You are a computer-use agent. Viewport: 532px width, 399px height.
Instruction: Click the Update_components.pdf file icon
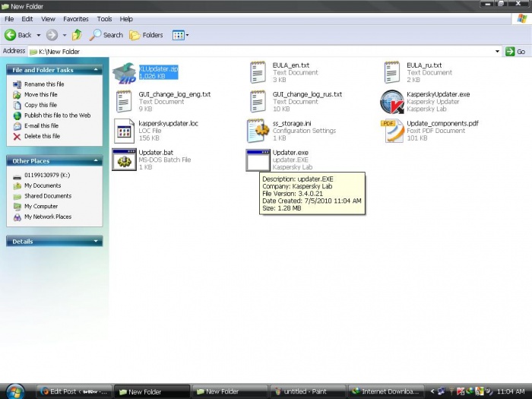click(392, 131)
